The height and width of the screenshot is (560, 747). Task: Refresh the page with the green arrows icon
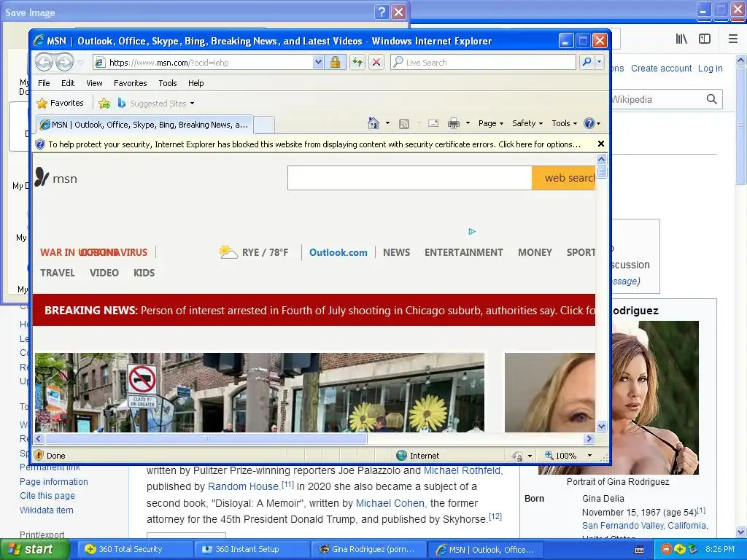(357, 62)
